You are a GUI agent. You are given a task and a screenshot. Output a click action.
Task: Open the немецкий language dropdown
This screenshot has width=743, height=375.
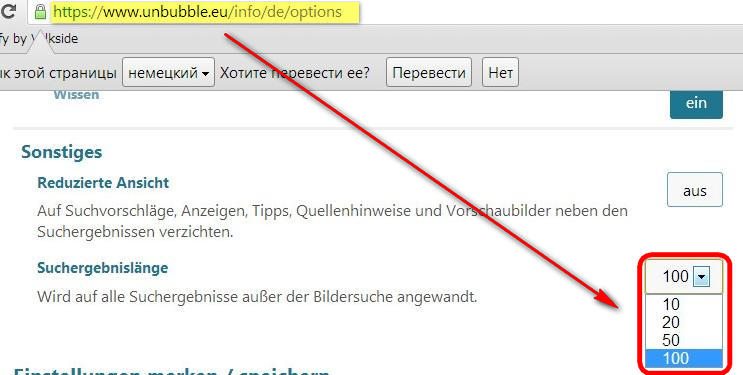click(169, 73)
